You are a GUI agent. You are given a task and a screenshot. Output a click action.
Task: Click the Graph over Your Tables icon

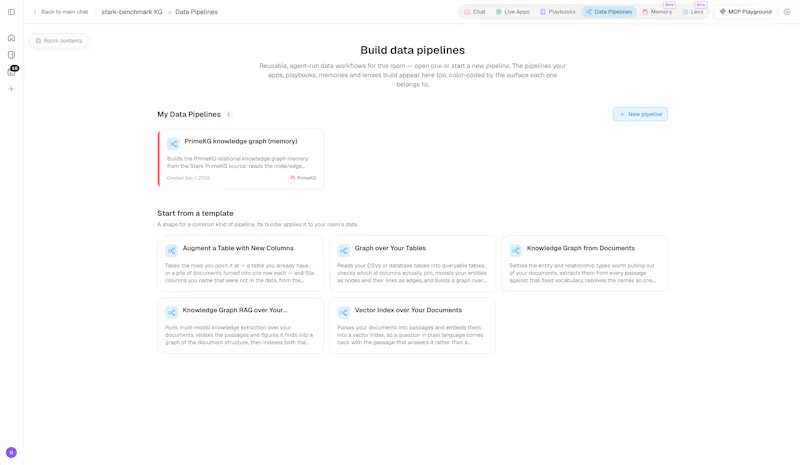point(344,250)
